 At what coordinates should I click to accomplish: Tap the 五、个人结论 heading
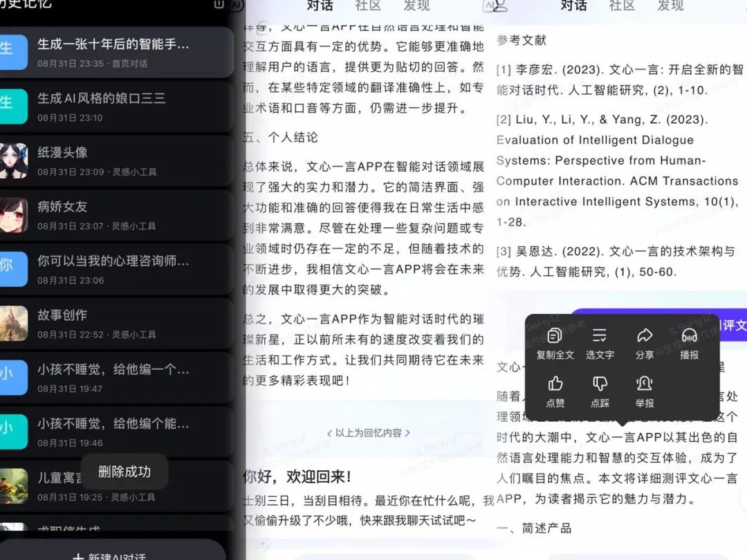click(x=280, y=138)
